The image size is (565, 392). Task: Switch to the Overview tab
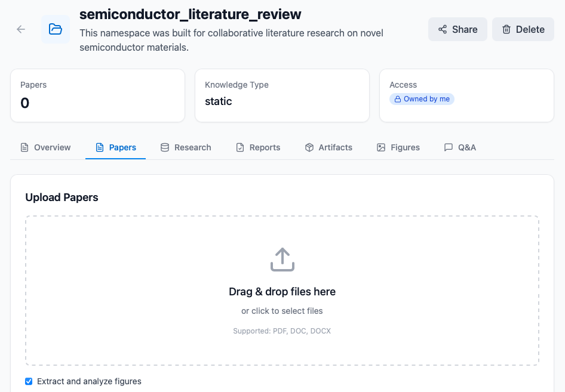click(45, 147)
